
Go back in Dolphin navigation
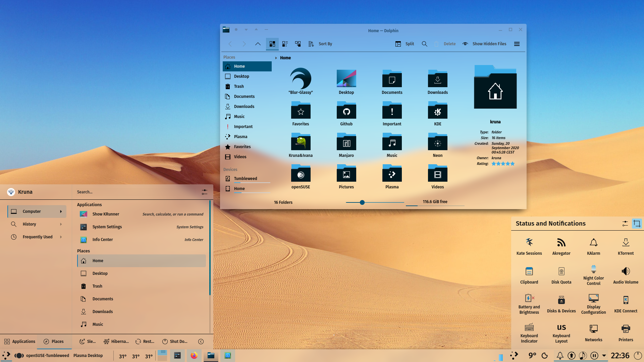click(230, 44)
